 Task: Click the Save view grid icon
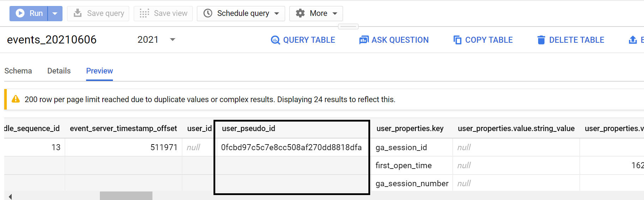[144, 13]
